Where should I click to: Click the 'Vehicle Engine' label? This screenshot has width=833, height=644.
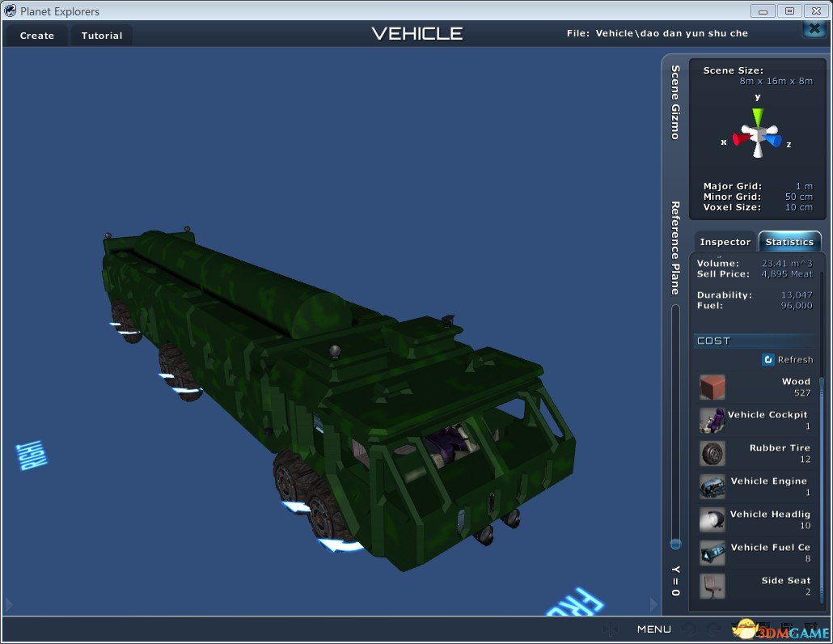pyautogui.click(x=769, y=481)
